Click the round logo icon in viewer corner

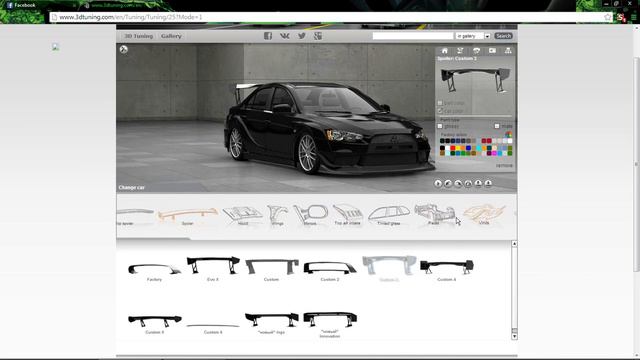124,50
